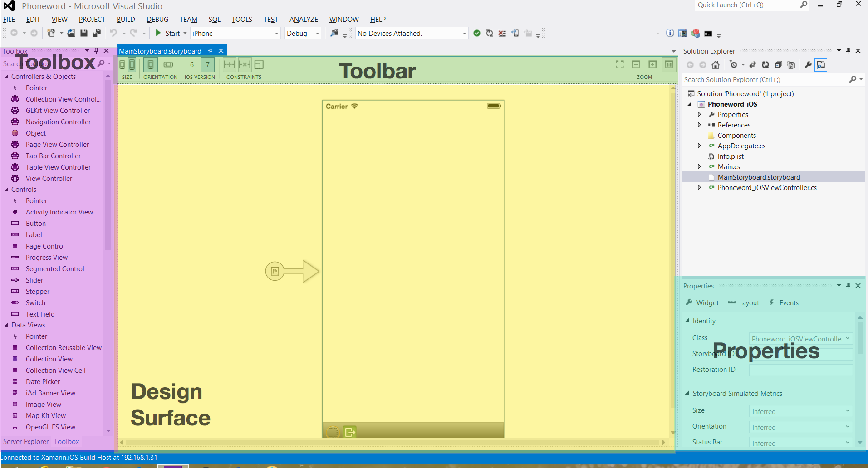This screenshot has width=868, height=468.
Task: Toggle portrait orientation in designer toolbar
Action: [151, 64]
